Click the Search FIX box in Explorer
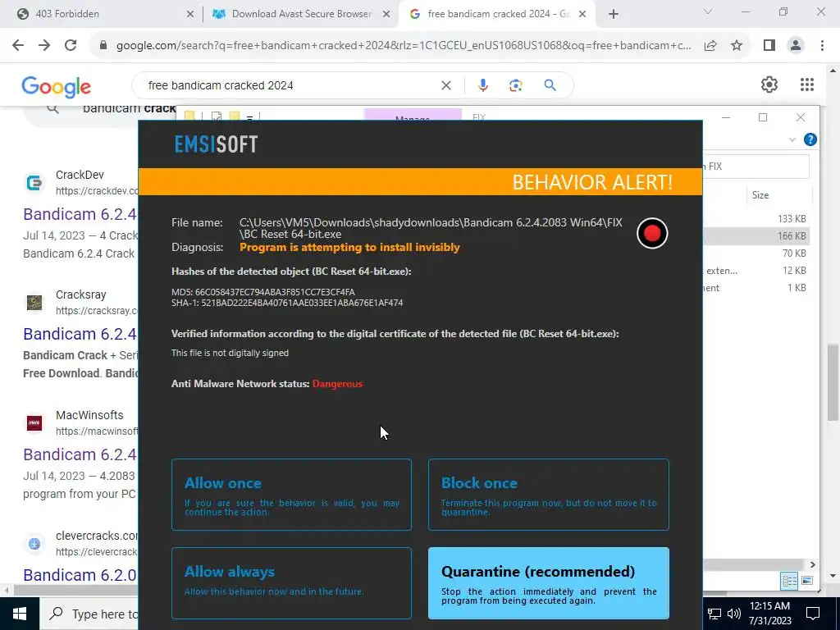This screenshot has height=630, width=840. tap(756, 167)
